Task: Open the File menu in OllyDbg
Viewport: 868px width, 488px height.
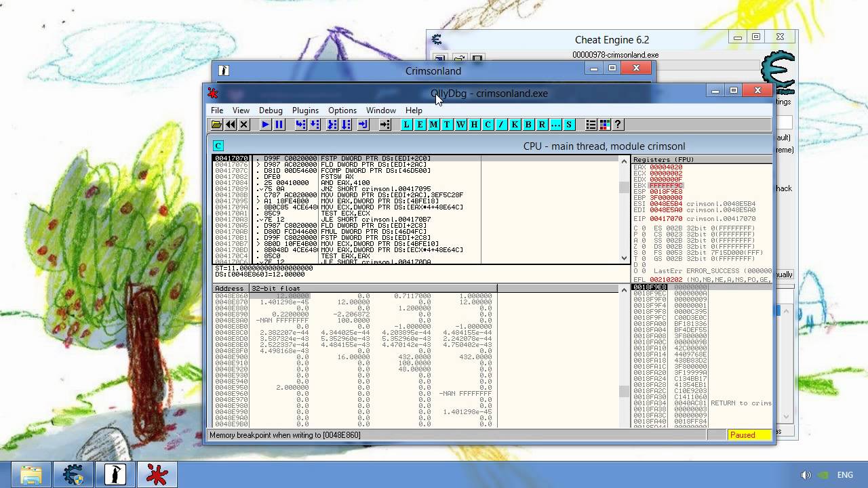Action: coord(217,110)
